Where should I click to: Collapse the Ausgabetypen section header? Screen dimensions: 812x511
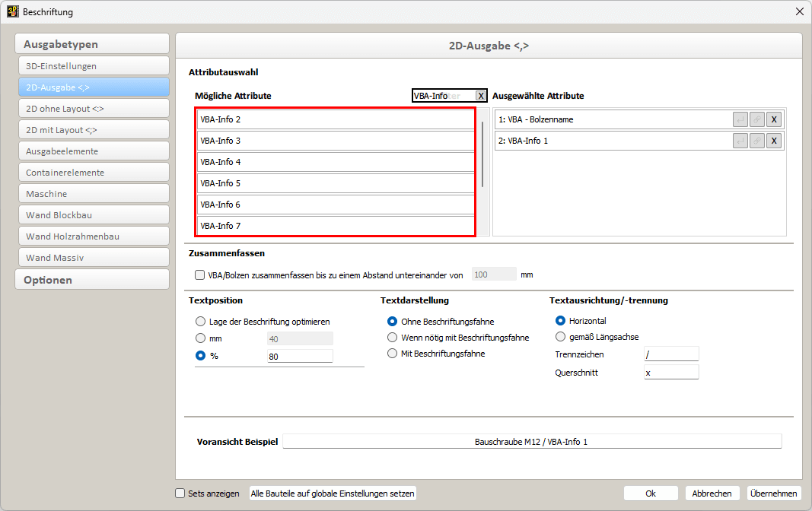click(x=92, y=44)
